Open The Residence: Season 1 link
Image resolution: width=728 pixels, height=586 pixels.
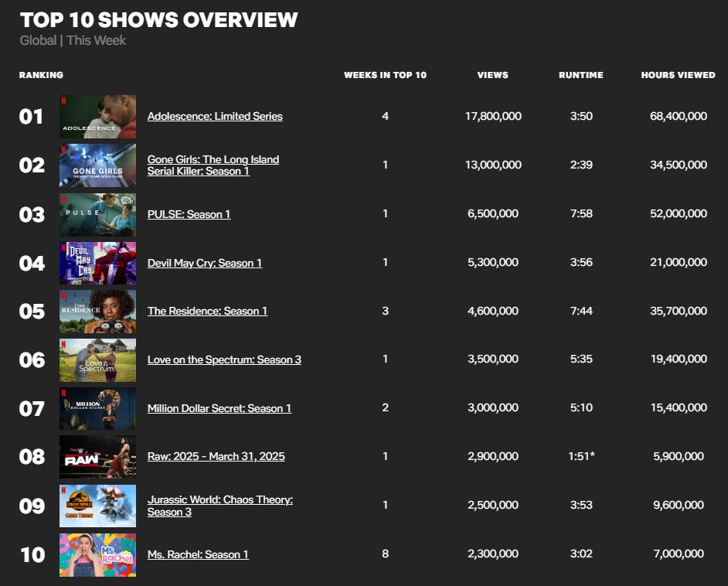tap(208, 311)
